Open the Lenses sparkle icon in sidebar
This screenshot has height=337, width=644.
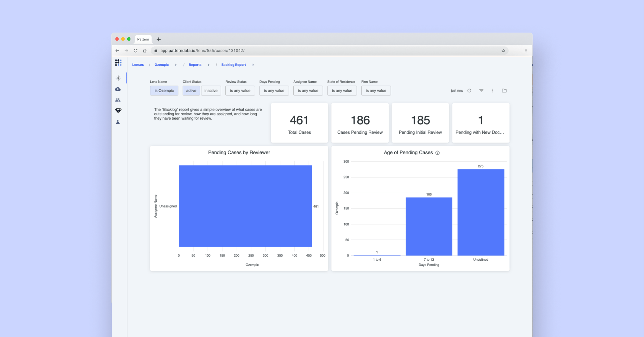[x=118, y=78]
